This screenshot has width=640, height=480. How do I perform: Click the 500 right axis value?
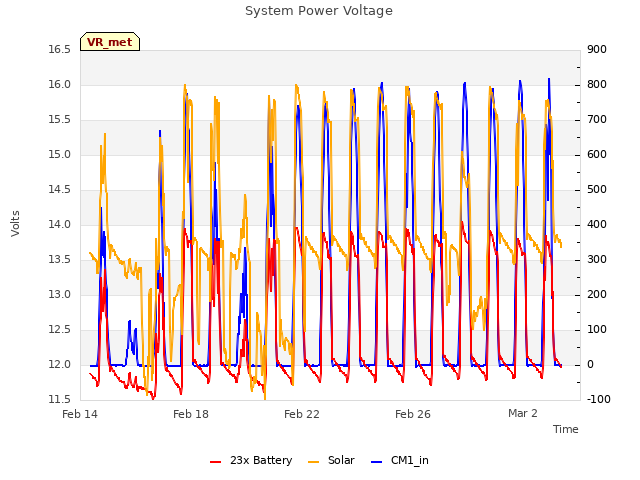click(597, 190)
